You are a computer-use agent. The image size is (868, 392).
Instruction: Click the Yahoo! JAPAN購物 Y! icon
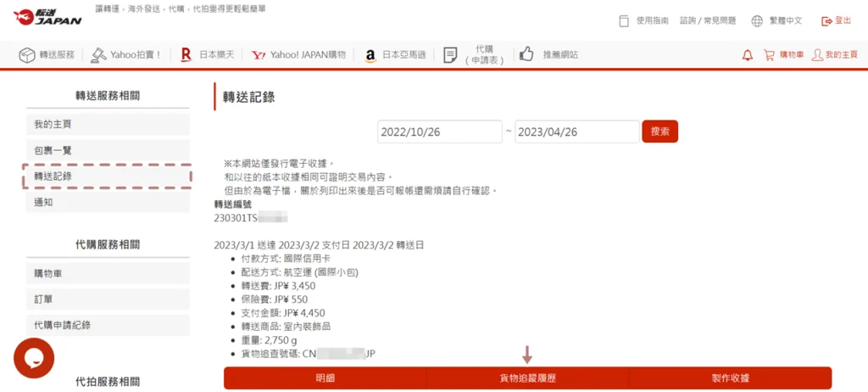coord(258,55)
